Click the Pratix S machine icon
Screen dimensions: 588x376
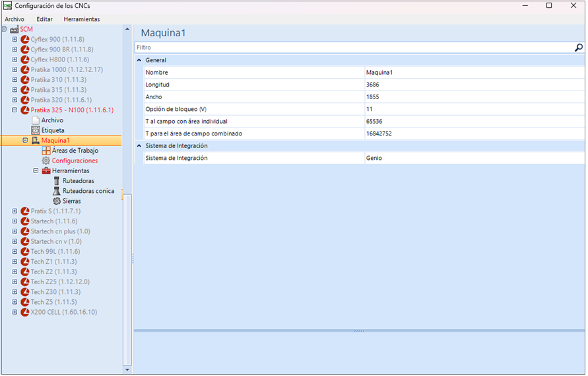coord(25,211)
